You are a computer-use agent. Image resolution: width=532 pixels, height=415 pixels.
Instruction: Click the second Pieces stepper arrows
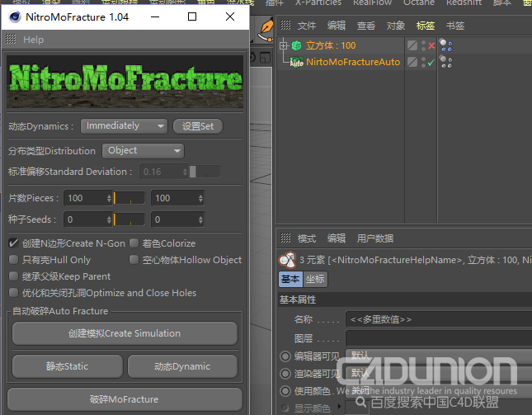(200, 198)
